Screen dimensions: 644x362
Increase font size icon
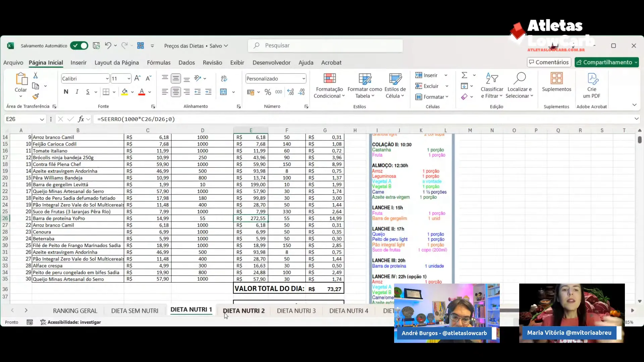[x=138, y=78]
